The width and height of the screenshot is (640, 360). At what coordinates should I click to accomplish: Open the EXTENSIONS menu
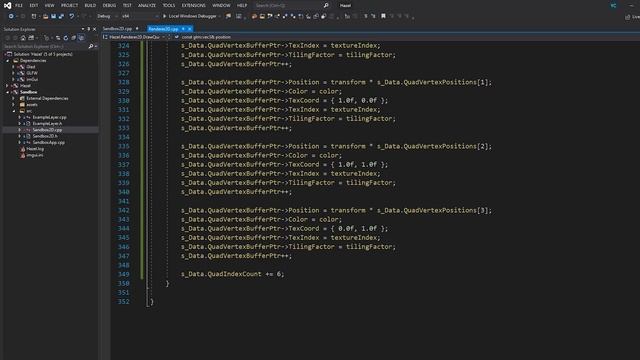(193, 5)
